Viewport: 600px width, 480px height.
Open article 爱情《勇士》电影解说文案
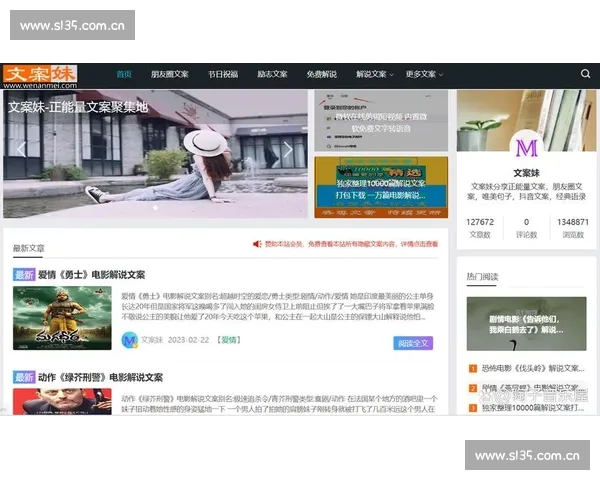click(x=92, y=274)
